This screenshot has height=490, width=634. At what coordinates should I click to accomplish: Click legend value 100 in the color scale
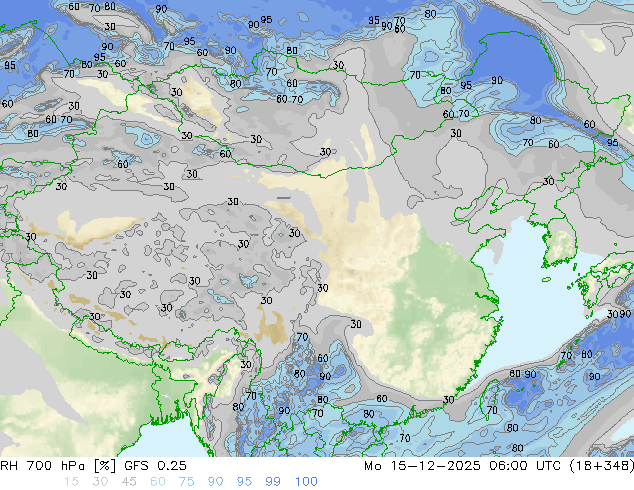point(306,482)
